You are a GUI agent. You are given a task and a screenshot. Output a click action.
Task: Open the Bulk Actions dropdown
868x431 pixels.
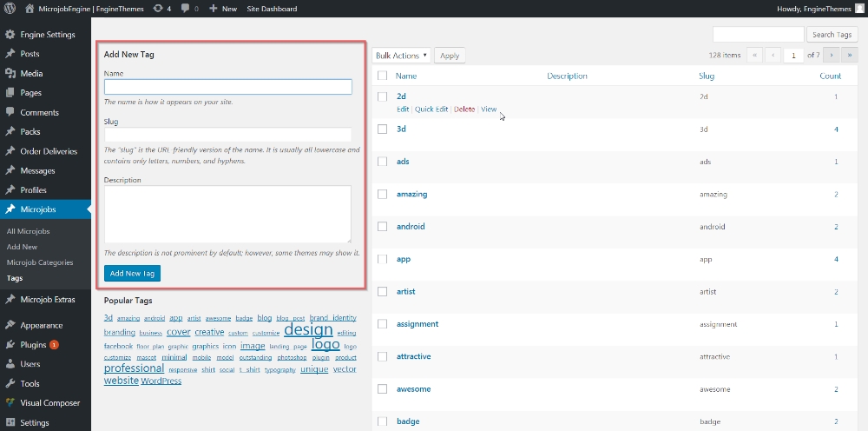click(402, 56)
